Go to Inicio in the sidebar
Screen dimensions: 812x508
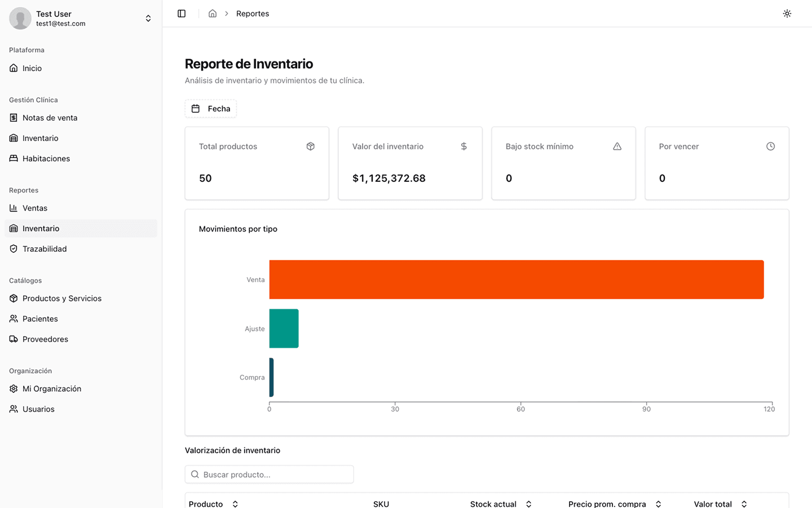click(32, 68)
